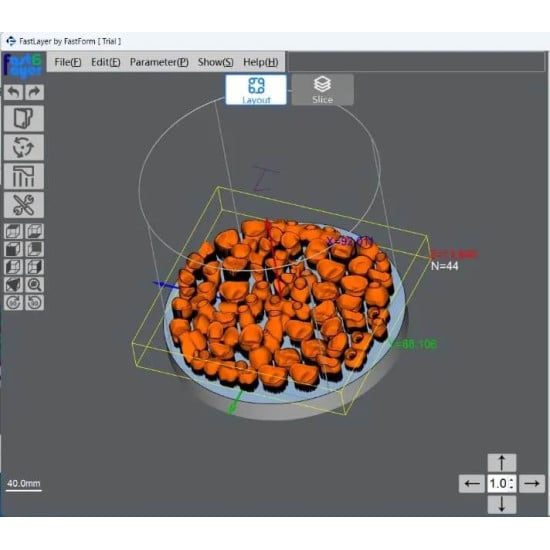Select the rotate/auto-arrange circular arrows tool
Viewport: 550px width, 550px height.
coord(24,147)
